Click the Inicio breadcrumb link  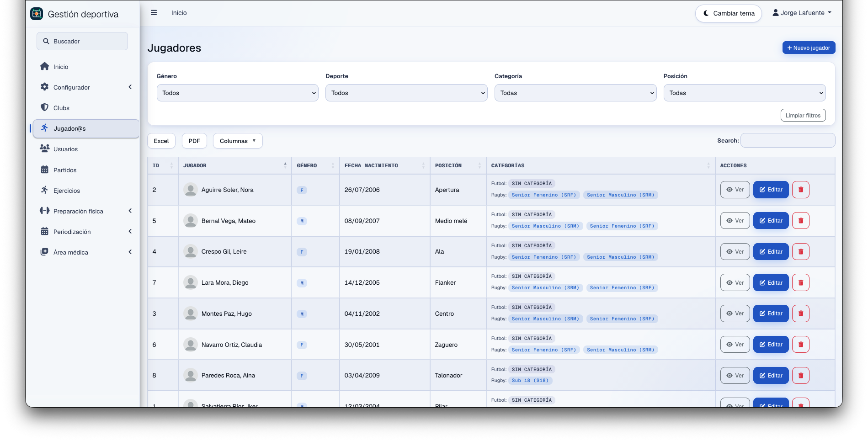[x=179, y=13]
